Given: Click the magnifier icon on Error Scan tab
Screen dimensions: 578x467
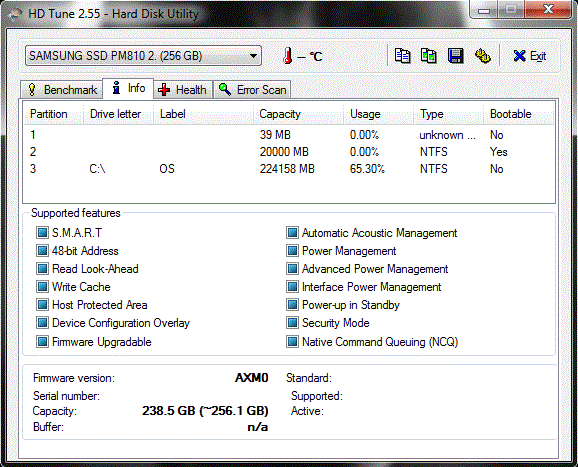Looking at the screenshot, I should (x=225, y=89).
